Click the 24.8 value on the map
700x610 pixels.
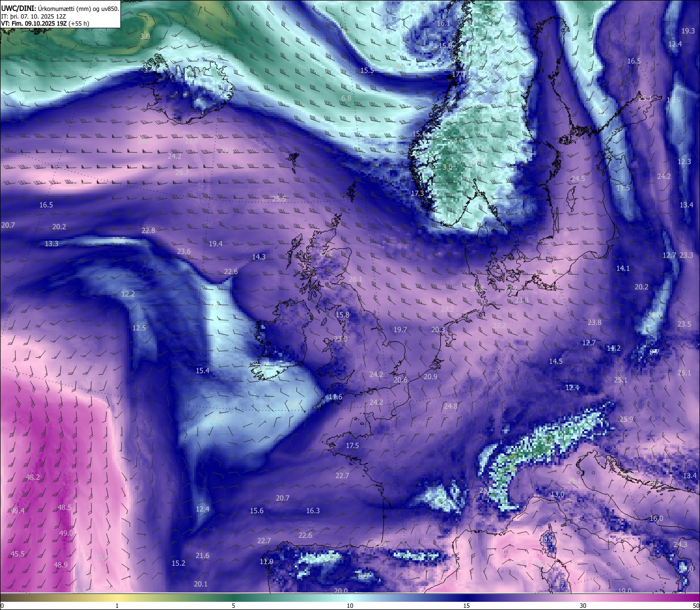(x=451, y=406)
